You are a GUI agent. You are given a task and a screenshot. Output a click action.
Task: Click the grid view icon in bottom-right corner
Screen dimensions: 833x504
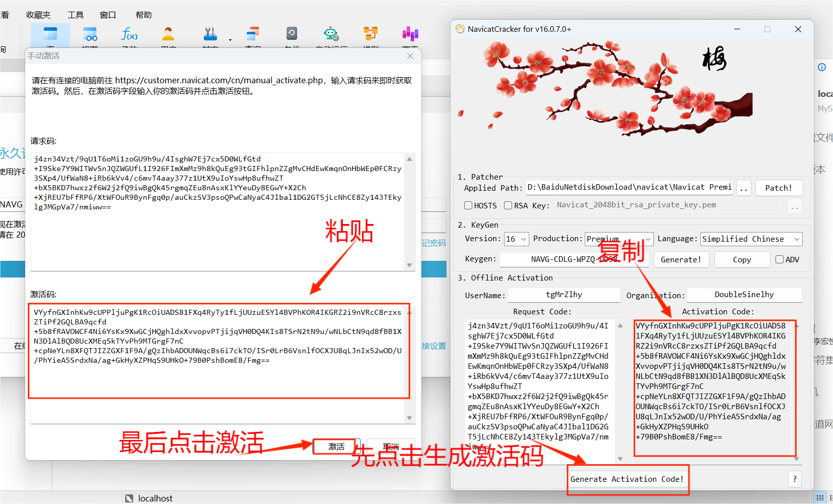(820, 497)
